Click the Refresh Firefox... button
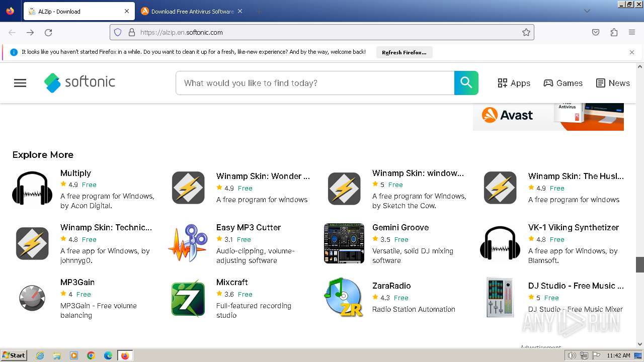 (x=404, y=52)
